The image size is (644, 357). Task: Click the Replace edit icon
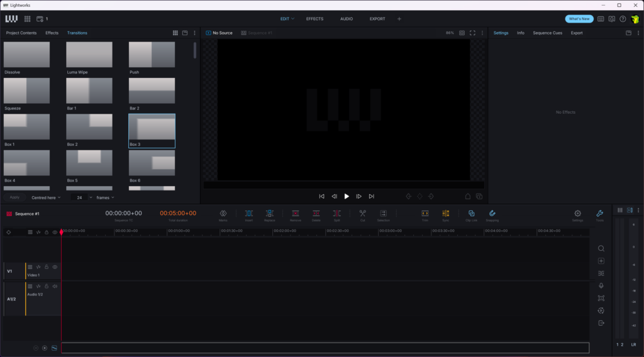[x=269, y=213]
